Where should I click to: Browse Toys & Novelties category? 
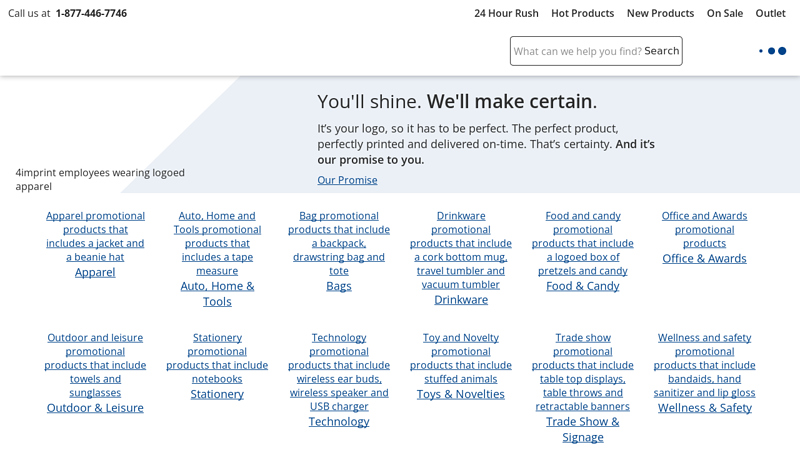(x=461, y=394)
